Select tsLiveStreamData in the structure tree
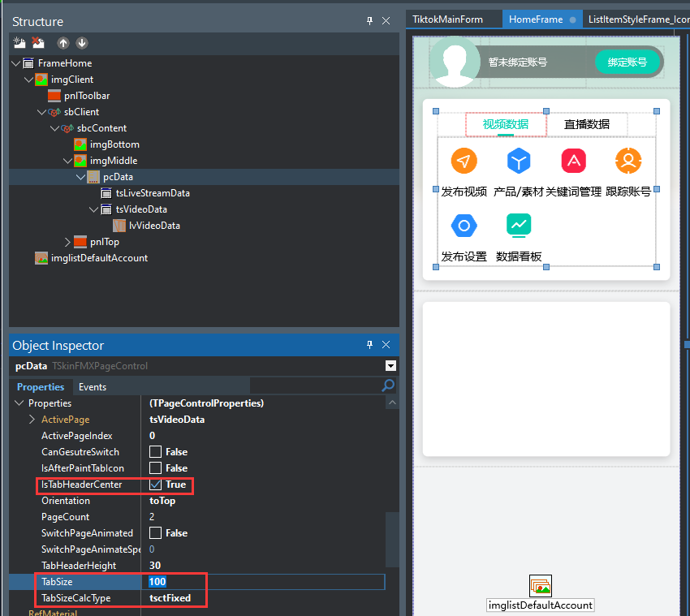The width and height of the screenshot is (690, 616). pos(153,193)
